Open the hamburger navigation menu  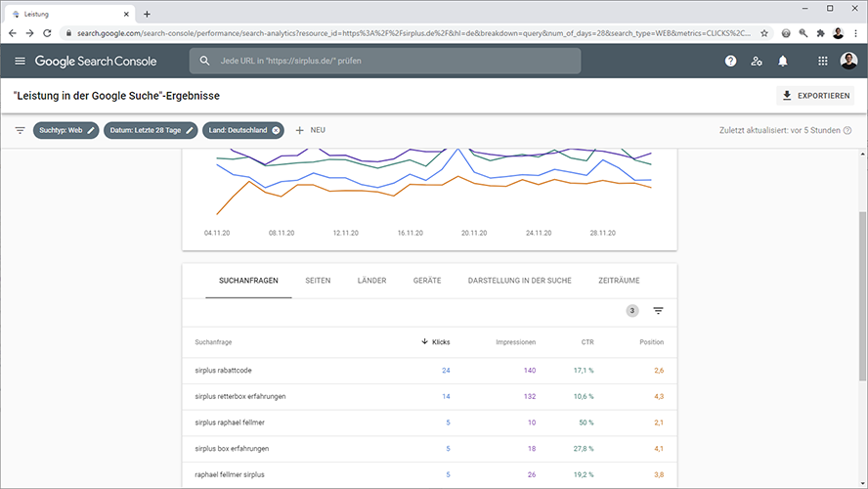tap(20, 61)
